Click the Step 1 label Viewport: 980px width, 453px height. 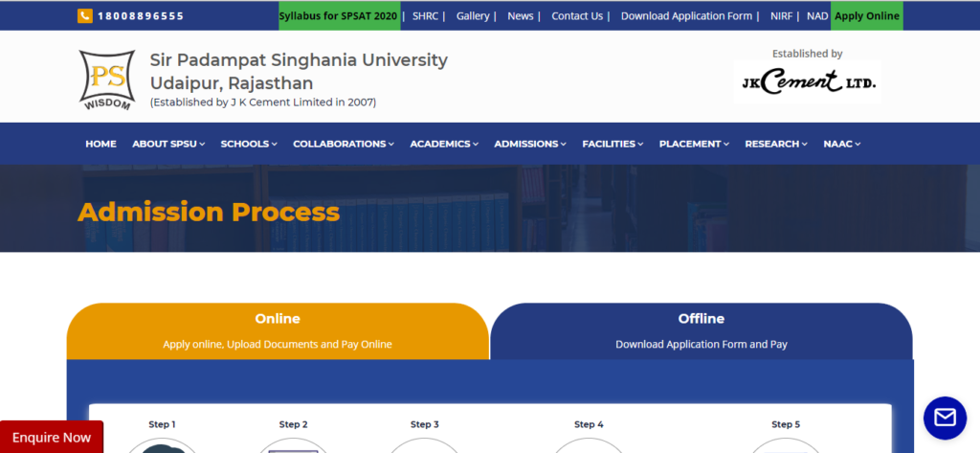pos(162,424)
